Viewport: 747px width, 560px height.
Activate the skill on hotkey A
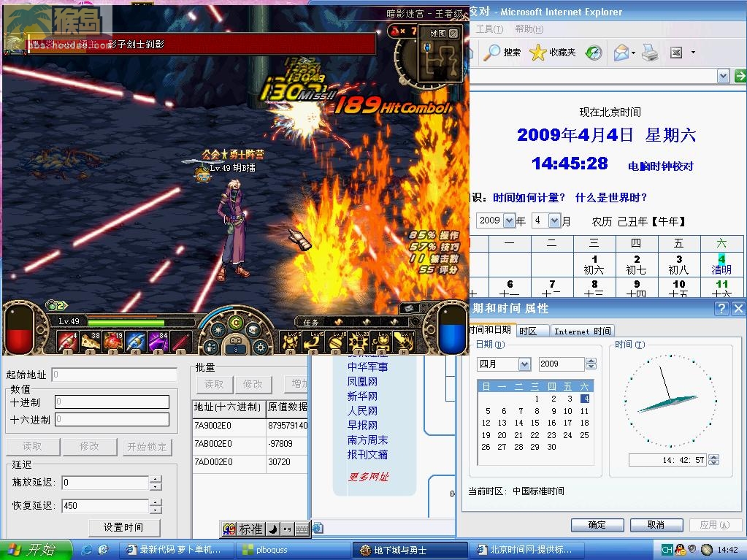tap(291, 342)
